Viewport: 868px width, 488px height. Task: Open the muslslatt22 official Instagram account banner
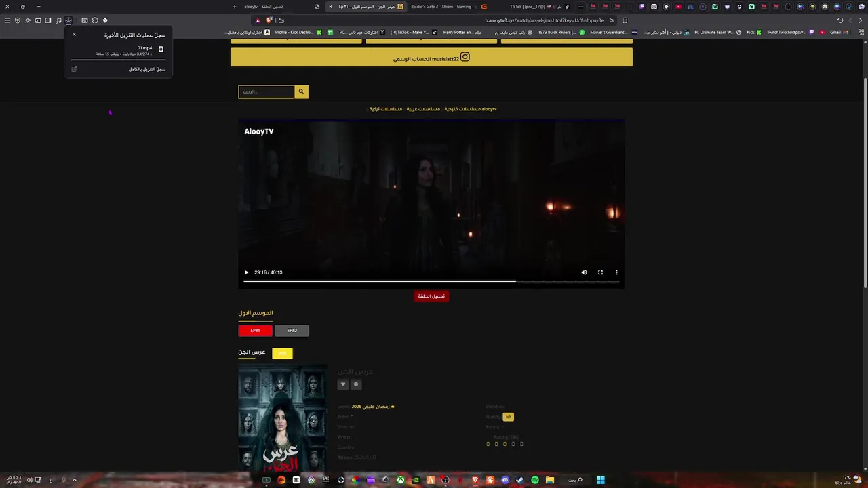pyautogui.click(x=431, y=58)
